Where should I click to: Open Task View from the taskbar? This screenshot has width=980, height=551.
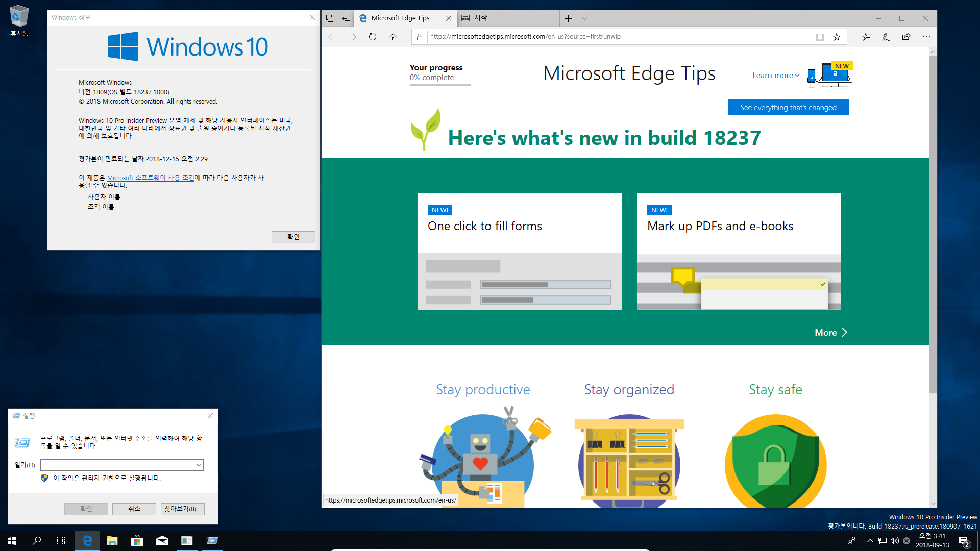61,541
